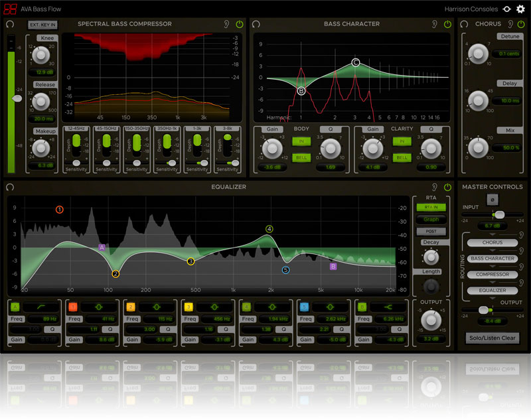Open the settings gear in the title bar
Image resolution: width=531 pixels, height=420 pixels.
point(520,9)
